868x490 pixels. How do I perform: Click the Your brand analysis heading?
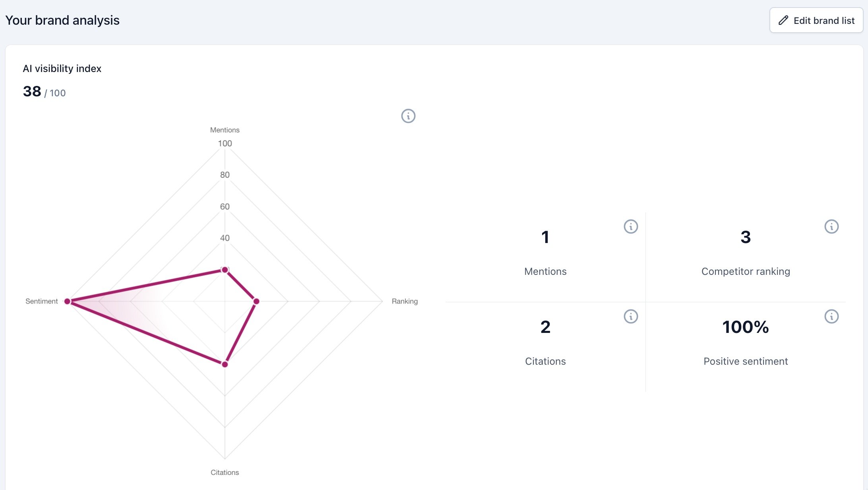[x=62, y=20]
